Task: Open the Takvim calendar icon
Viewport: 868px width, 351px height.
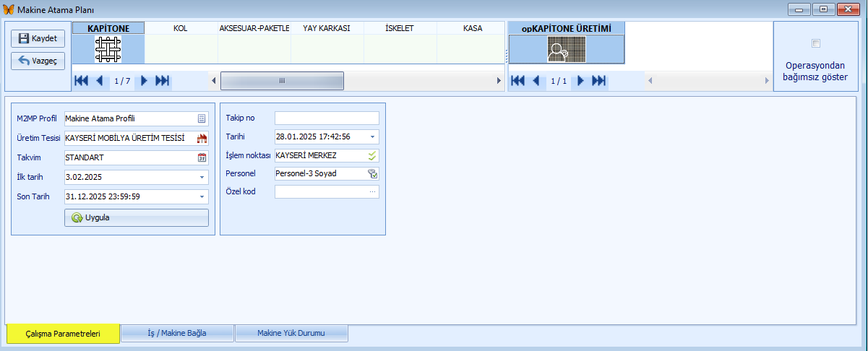Action: click(x=202, y=157)
